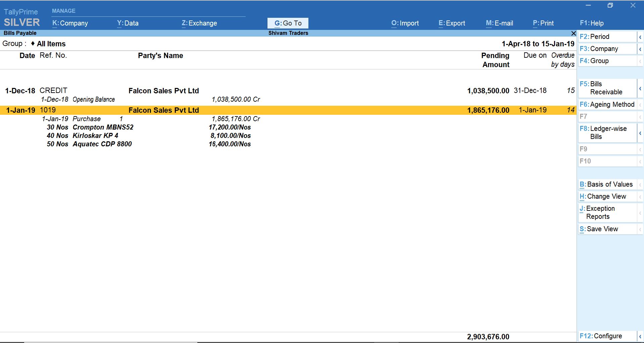Close the Bills Payable report with X
The image size is (644, 343).
coord(574,33)
